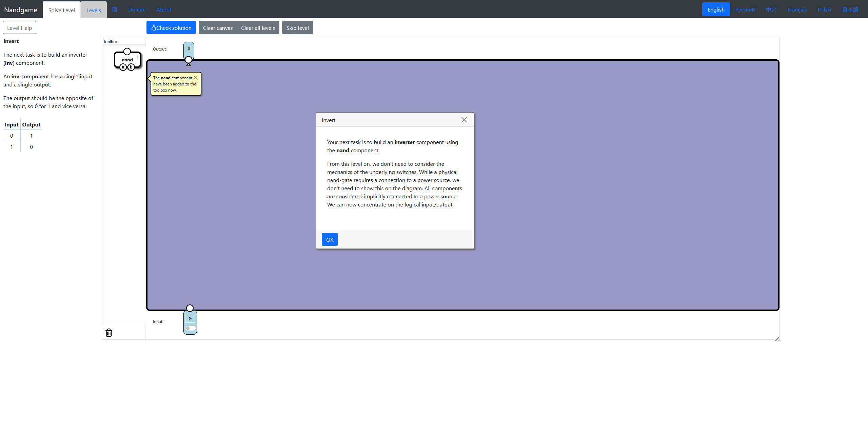Image resolution: width=868 pixels, height=436 pixels.
Task: Toggle the input value switch
Action: (x=190, y=328)
